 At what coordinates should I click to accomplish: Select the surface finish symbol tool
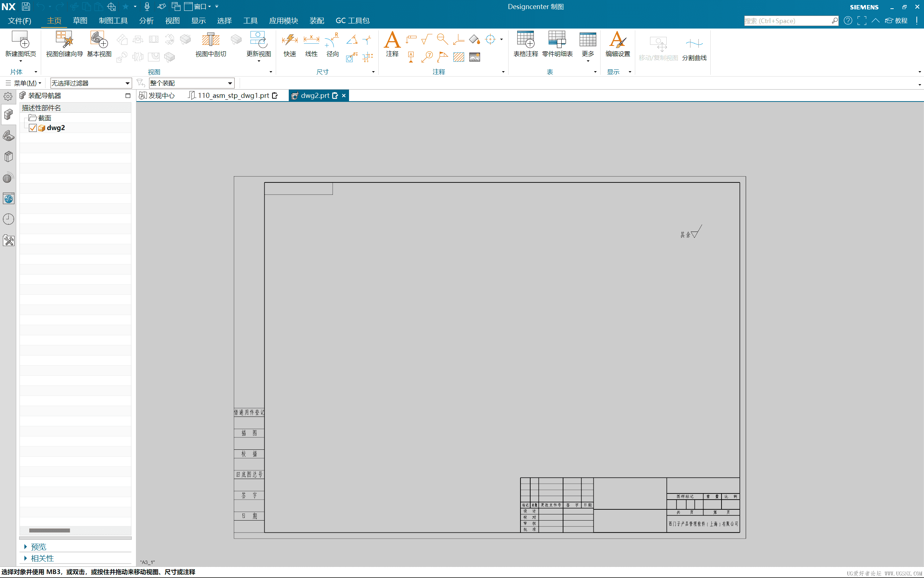coord(427,39)
